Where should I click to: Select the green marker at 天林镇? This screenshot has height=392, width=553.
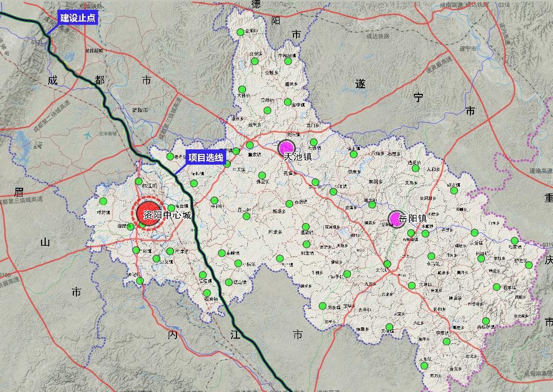[389, 327]
